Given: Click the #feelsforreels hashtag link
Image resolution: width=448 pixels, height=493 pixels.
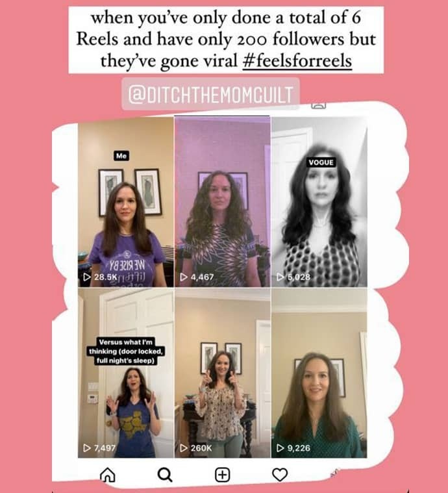Looking at the screenshot, I should 297,60.
